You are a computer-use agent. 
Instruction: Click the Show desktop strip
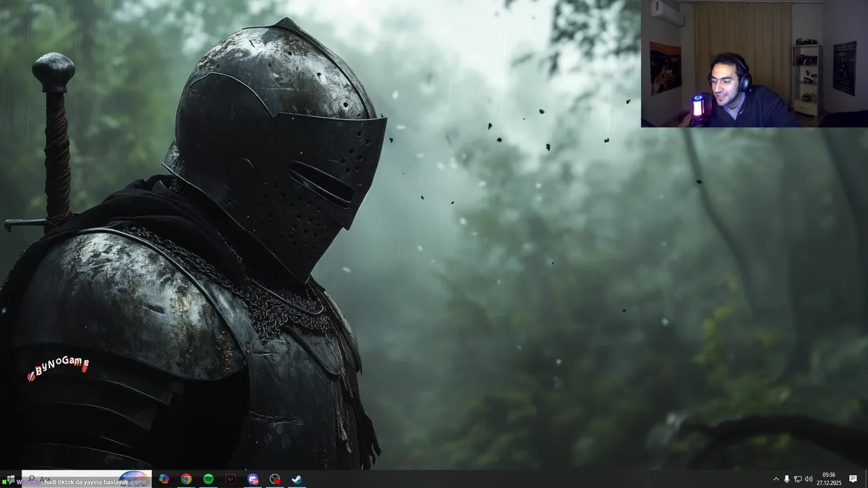(866, 479)
